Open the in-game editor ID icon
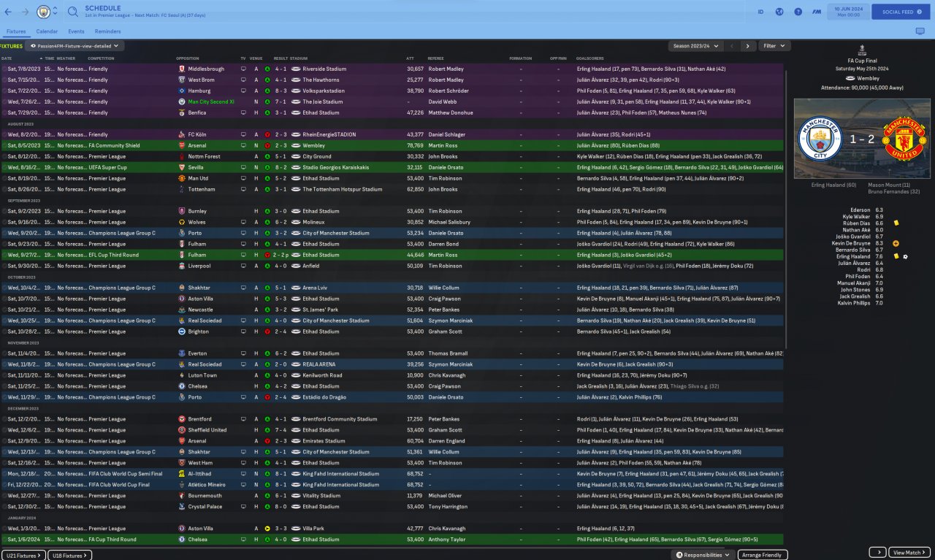Image resolution: width=935 pixels, height=560 pixels. tap(760, 12)
